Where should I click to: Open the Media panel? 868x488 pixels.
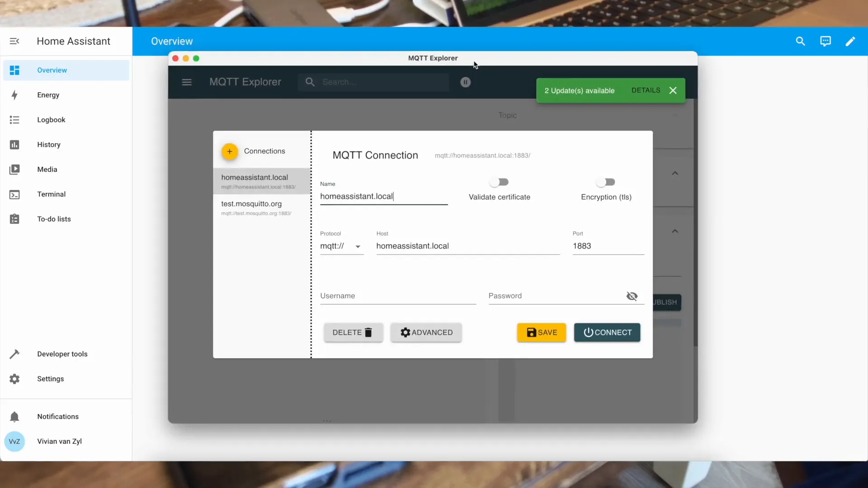[x=66, y=169]
